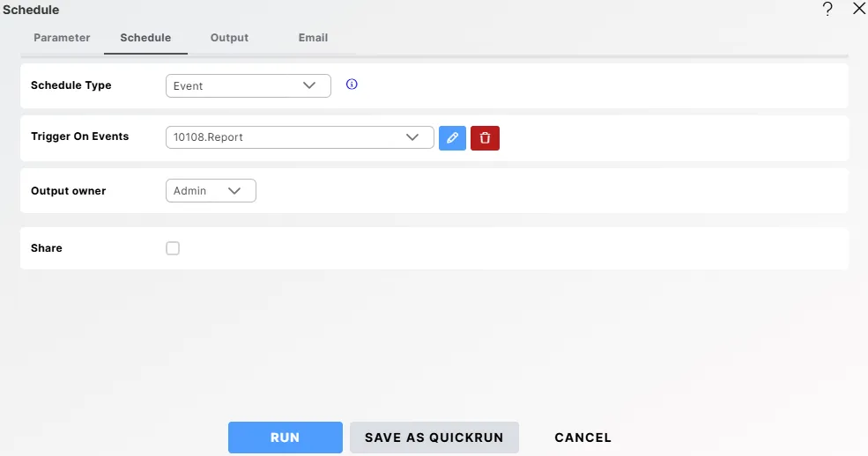Viewport: 868px width, 456px height.
Task: Edit the 10108.Report event with pencil icon
Action: point(452,138)
